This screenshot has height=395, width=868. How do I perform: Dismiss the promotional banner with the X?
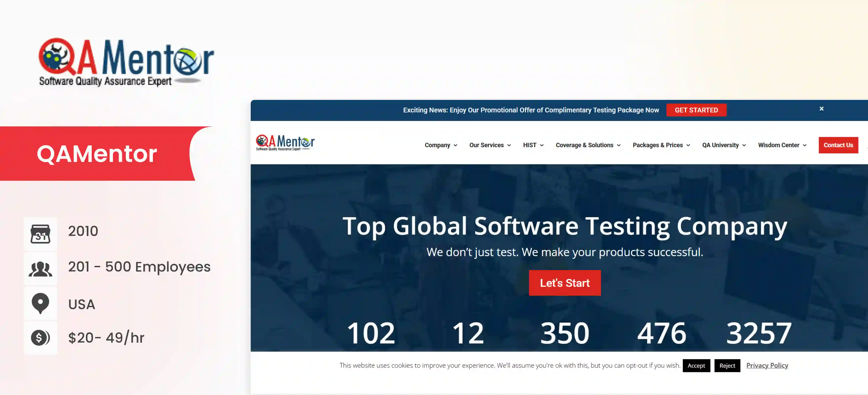coord(821,109)
